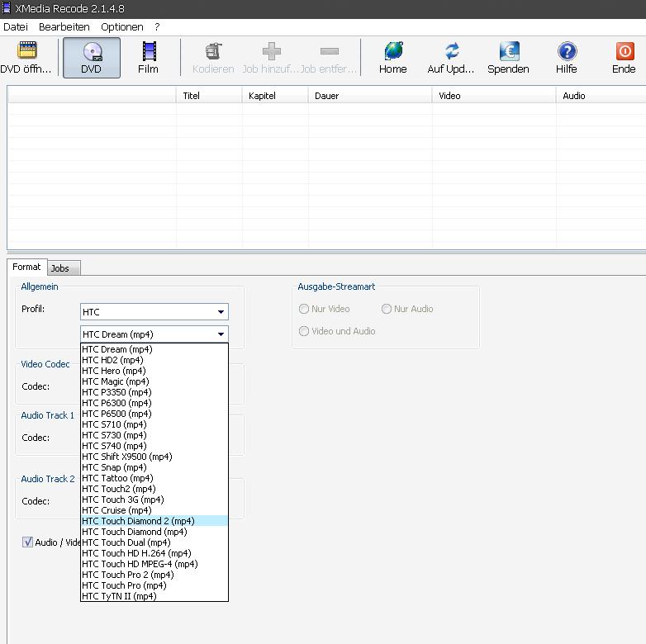646x644 pixels.
Task: Select Video und Audio radio button
Action: [x=304, y=331]
